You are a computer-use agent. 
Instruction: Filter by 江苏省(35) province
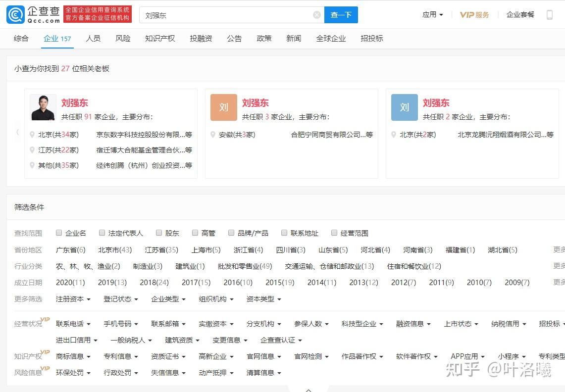pos(161,250)
